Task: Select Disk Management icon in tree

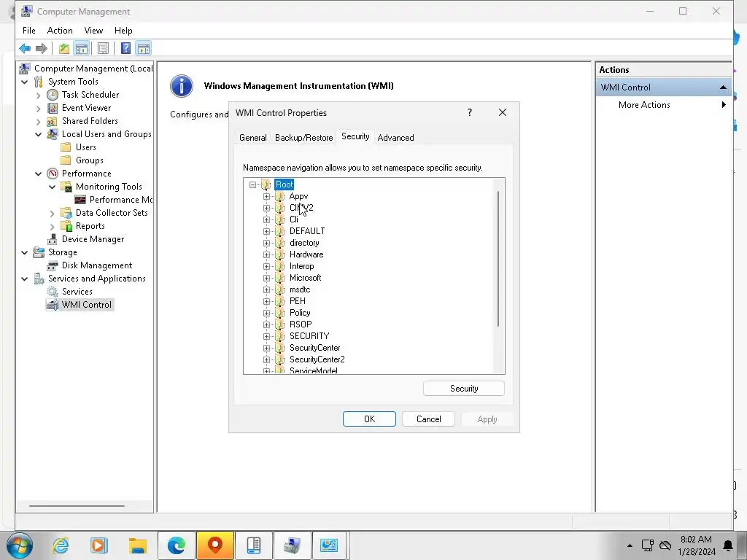Action: [53, 265]
